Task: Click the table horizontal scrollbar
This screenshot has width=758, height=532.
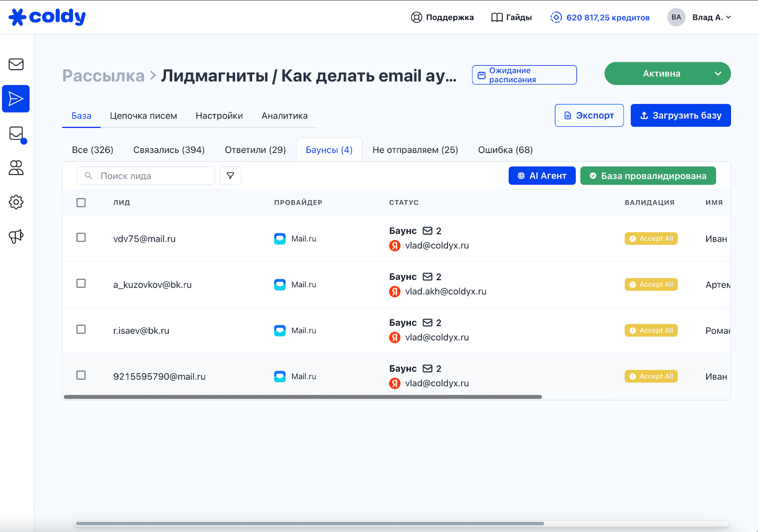Action: click(303, 397)
